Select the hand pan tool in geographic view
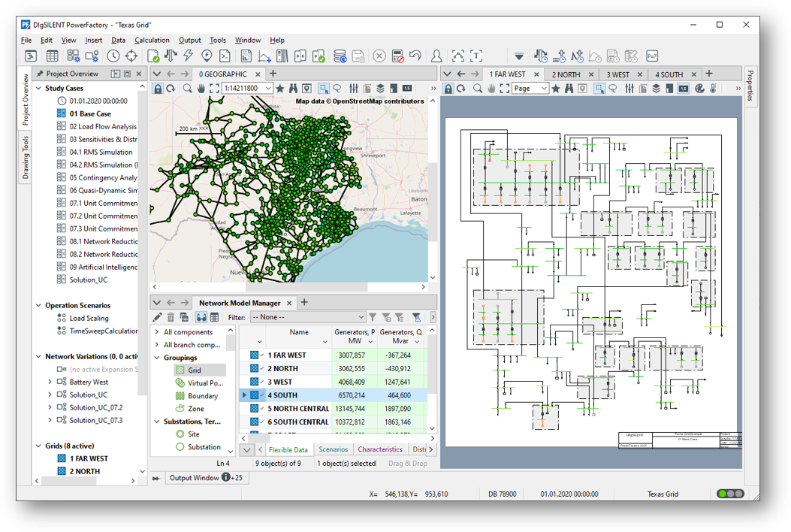The image size is (791, 532). [x=201, y=89]
